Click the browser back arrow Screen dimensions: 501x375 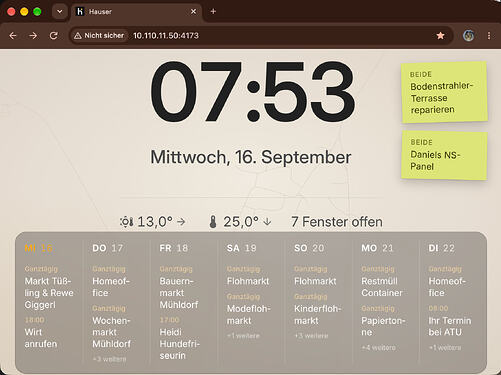13,35
